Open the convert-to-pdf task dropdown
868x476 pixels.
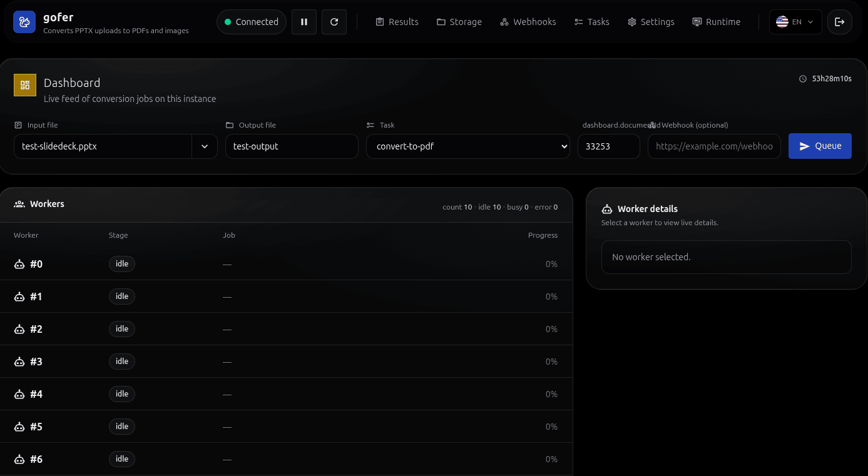(468, 146)
